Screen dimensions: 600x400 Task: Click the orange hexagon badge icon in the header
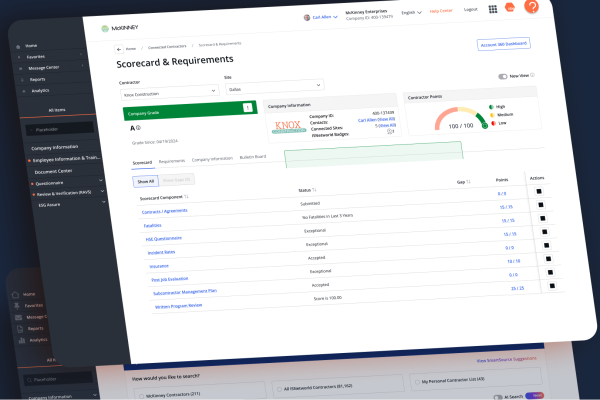click(x=510, y=7)
